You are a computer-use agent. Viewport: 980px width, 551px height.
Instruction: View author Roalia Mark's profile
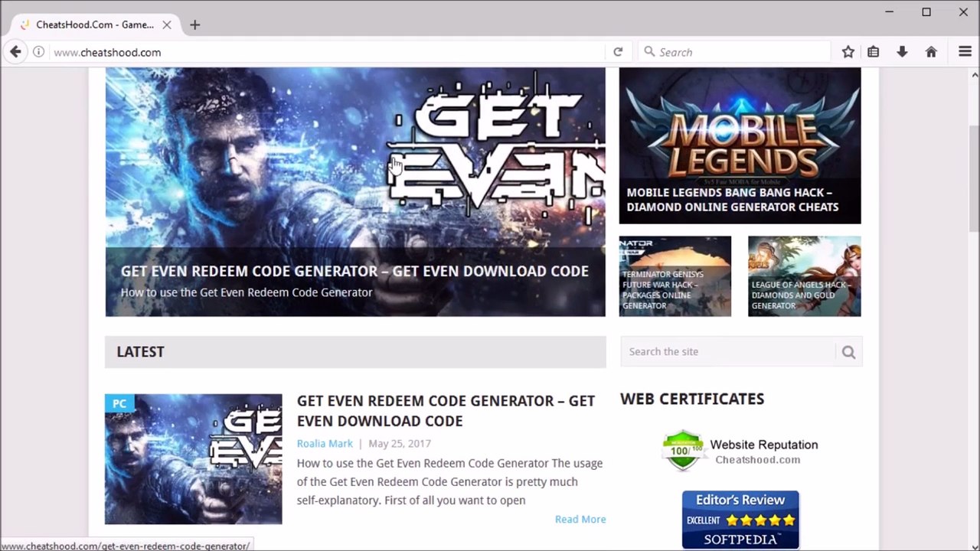(325, 444)
